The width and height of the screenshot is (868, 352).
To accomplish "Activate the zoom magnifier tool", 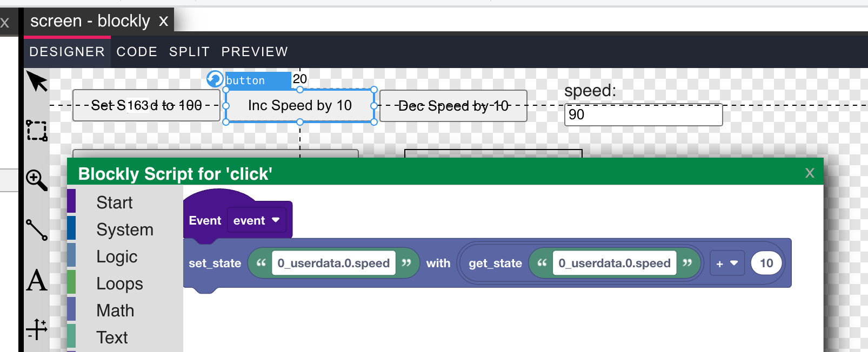I will (37, 180).
